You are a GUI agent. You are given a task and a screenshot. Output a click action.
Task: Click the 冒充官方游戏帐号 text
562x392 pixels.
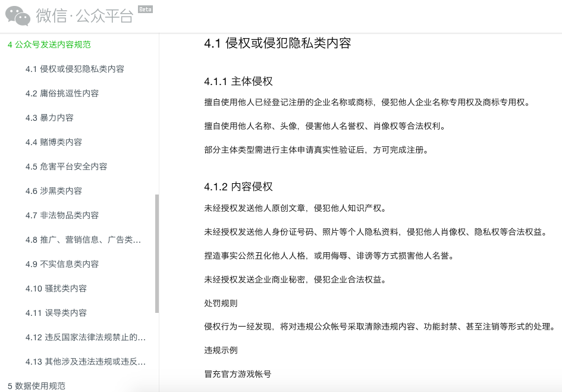coord(238,374)
